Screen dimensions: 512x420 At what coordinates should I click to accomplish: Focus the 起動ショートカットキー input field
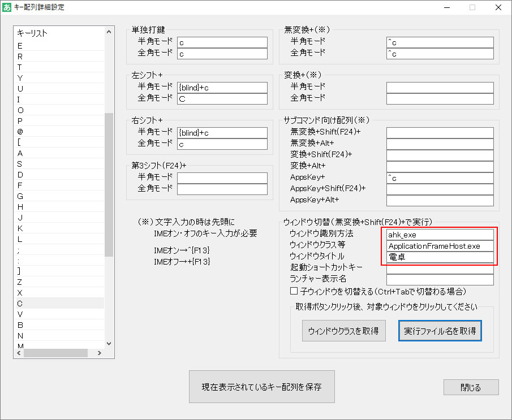coord(440,269)
